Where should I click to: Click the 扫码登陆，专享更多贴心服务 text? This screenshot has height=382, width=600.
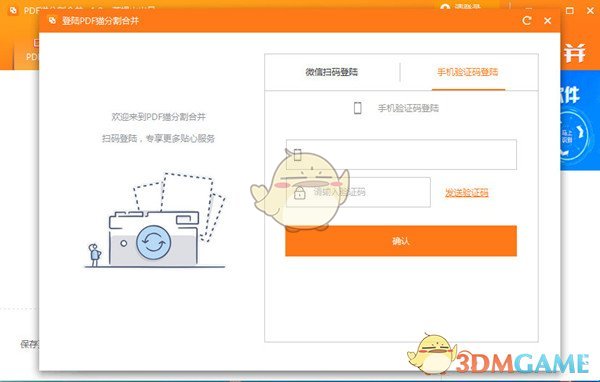coord(158,138)
